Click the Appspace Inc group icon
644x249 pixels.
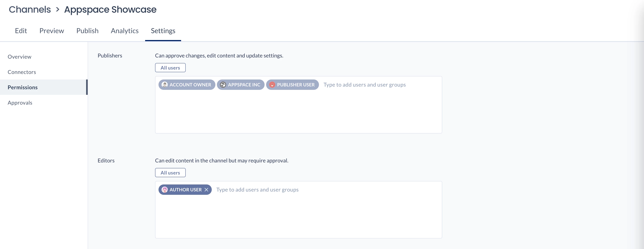coord(223,85)
